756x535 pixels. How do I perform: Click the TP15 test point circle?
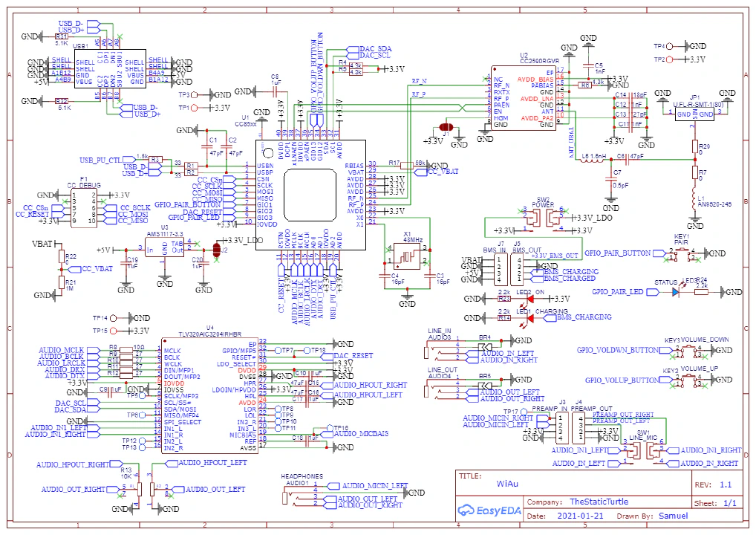tap(114, 331)
